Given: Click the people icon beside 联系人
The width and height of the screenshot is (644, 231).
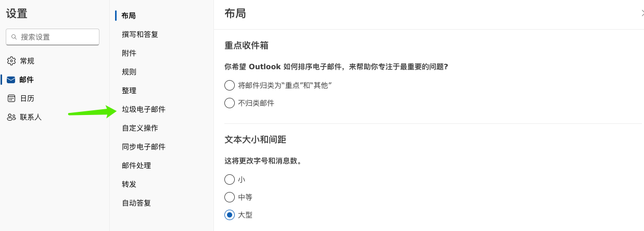Looking at the screenshot, I should point(11,117).
